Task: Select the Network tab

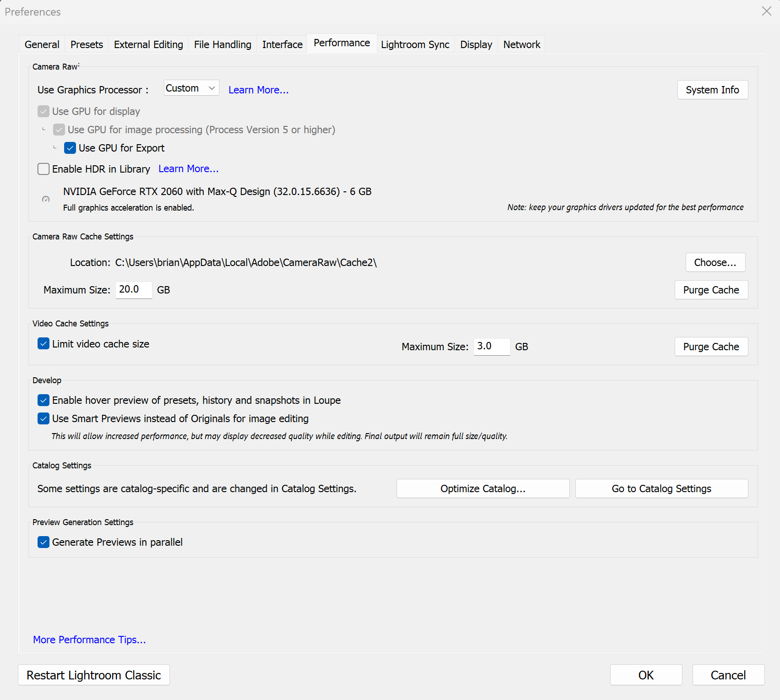Action: pyautogui.click(x=521, y=44)
